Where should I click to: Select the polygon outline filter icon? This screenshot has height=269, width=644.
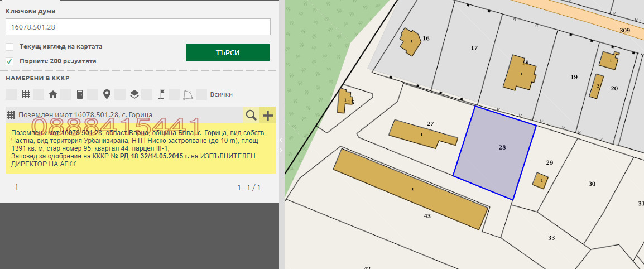(188, 94)
